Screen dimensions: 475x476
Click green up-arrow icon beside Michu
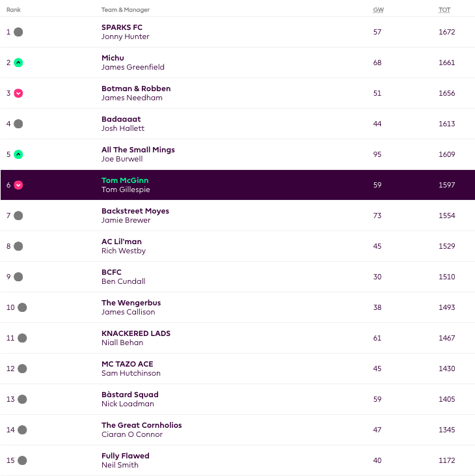pyautogui.click(x=18, y=63)
